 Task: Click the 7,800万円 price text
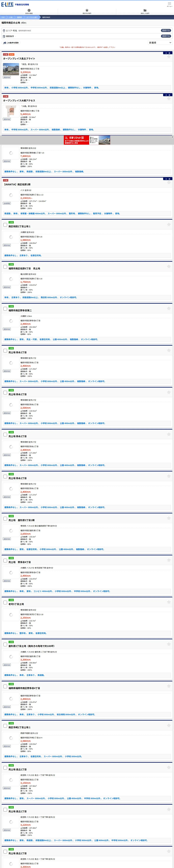(25, 156)
